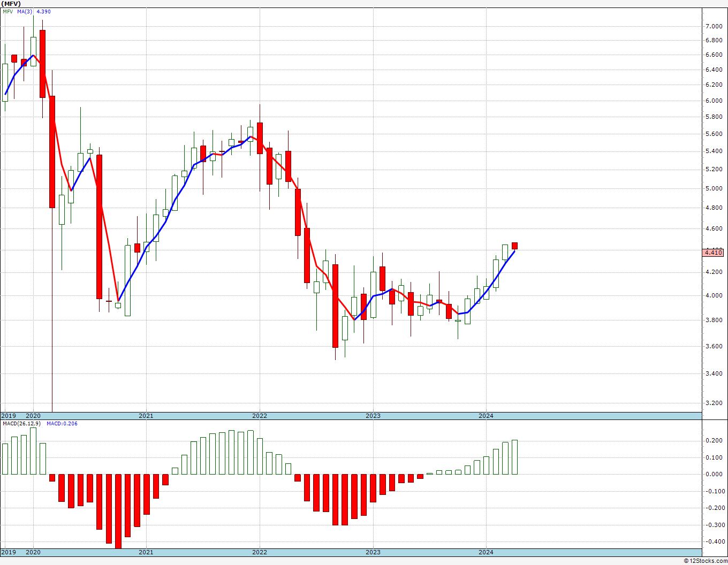Click 2019 on the price chart time axis
The width and height of the screenshot is (728, 565).
tap(8, 416)
